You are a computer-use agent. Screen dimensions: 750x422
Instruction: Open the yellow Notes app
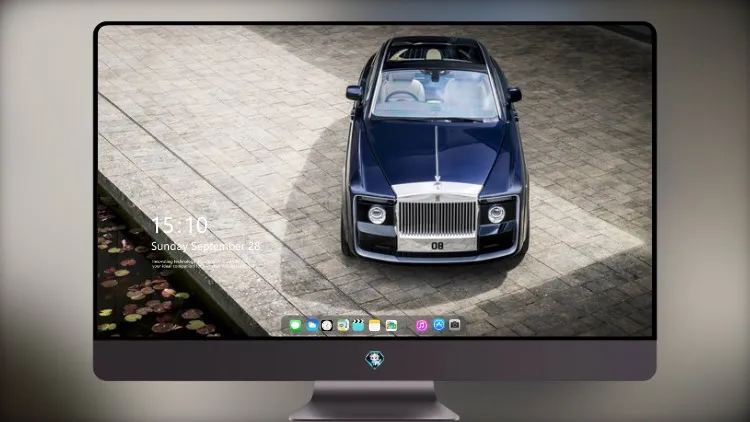[375, 325]
